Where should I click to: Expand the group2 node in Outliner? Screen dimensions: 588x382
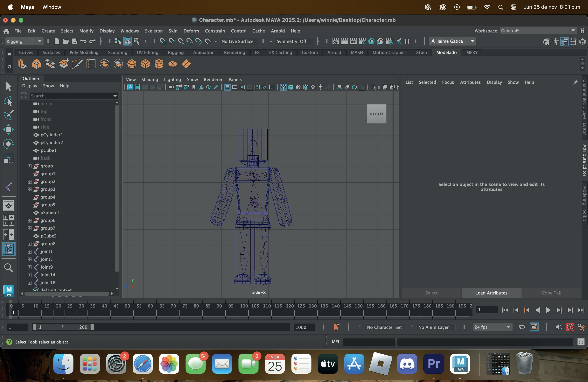point(29,182)
